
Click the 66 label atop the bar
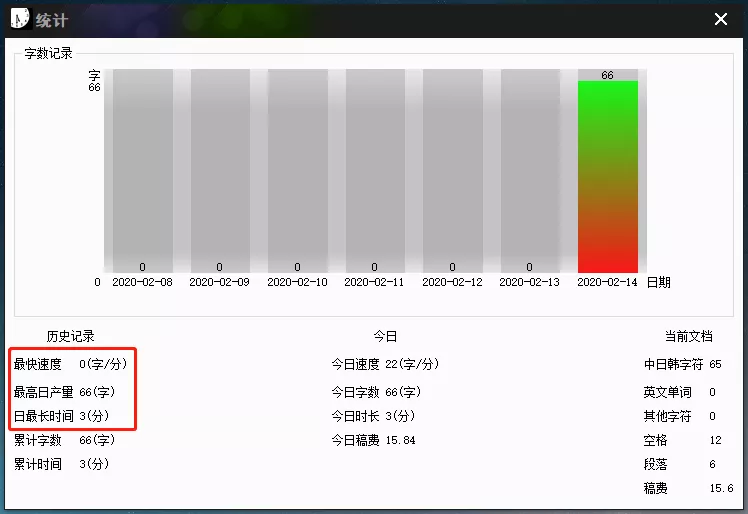[x=607, y=75]
